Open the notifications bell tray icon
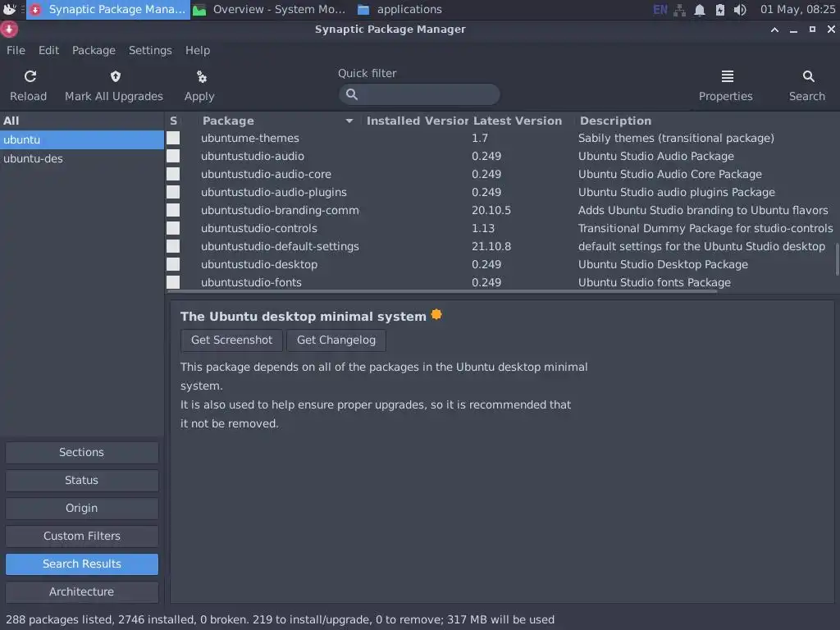Viewport: 840px width, 630px height. (x=700, y=10)
